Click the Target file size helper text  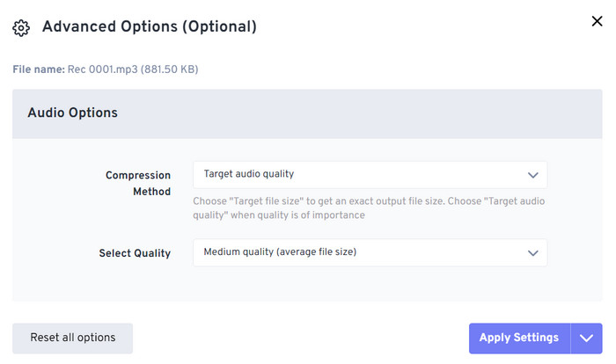369,208
